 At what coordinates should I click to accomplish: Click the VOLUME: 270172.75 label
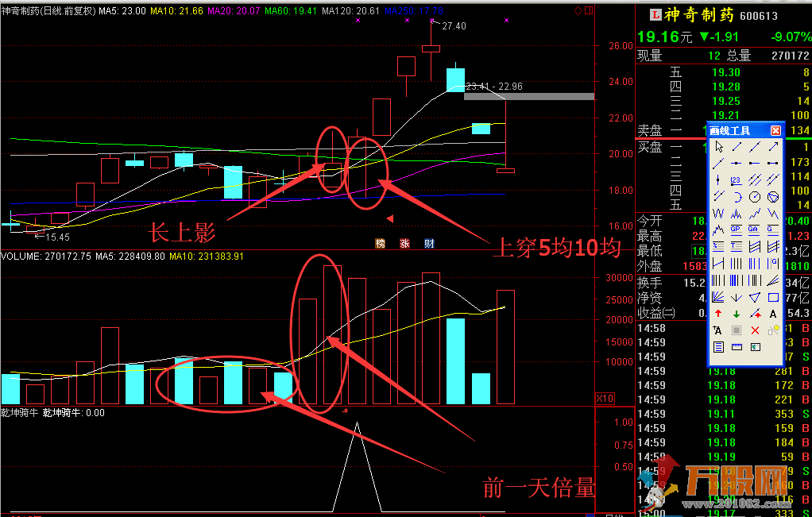pos(45,257)
